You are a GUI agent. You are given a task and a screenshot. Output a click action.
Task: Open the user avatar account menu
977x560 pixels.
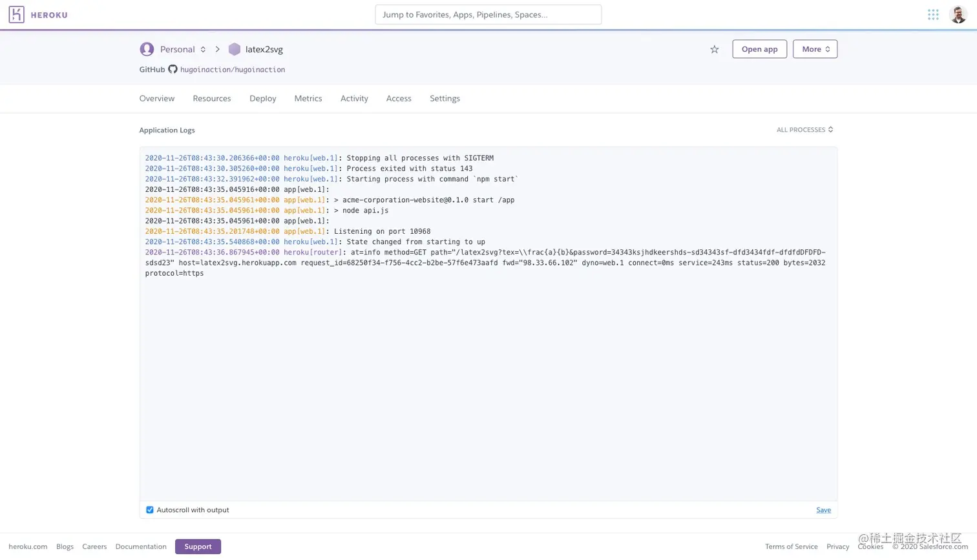click(x=958, y=14)
